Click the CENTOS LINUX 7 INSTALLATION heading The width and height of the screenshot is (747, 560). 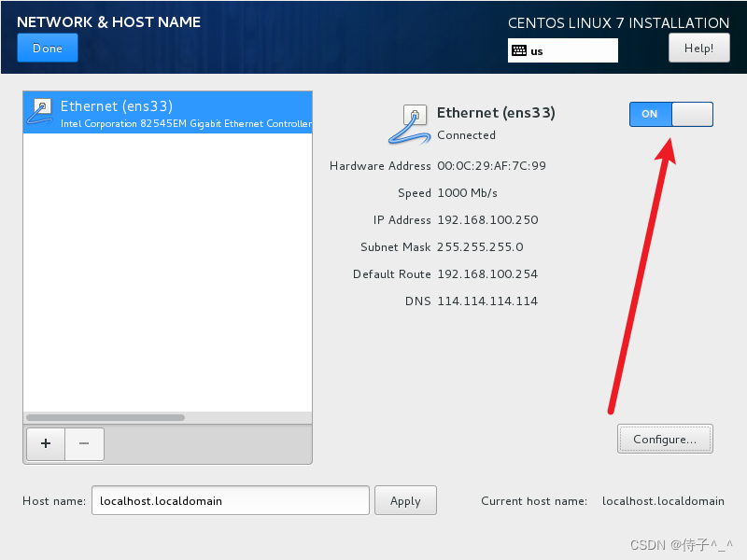coord(618,22)
